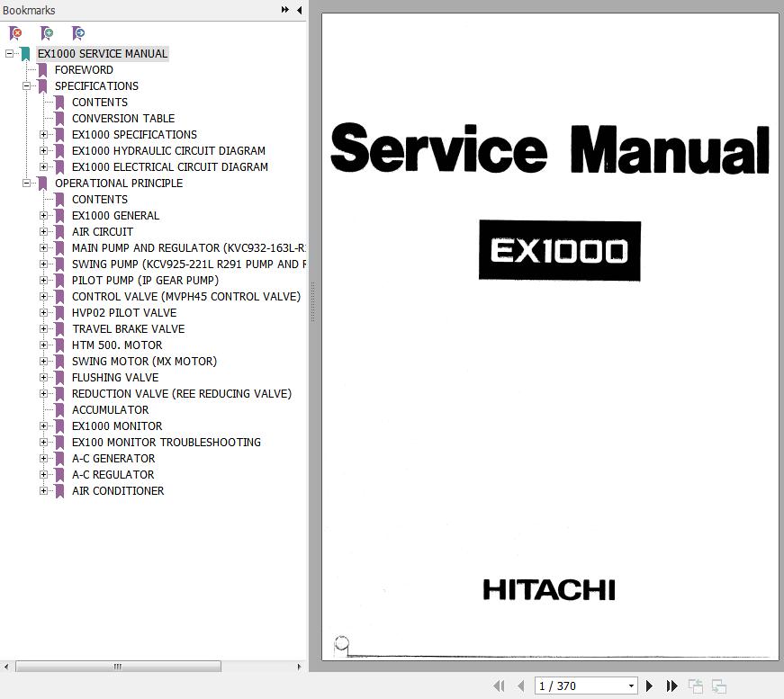784x699 pixels.
Task: Expand bookmarks panel double-arrow icon
Action: click(285, 10)
